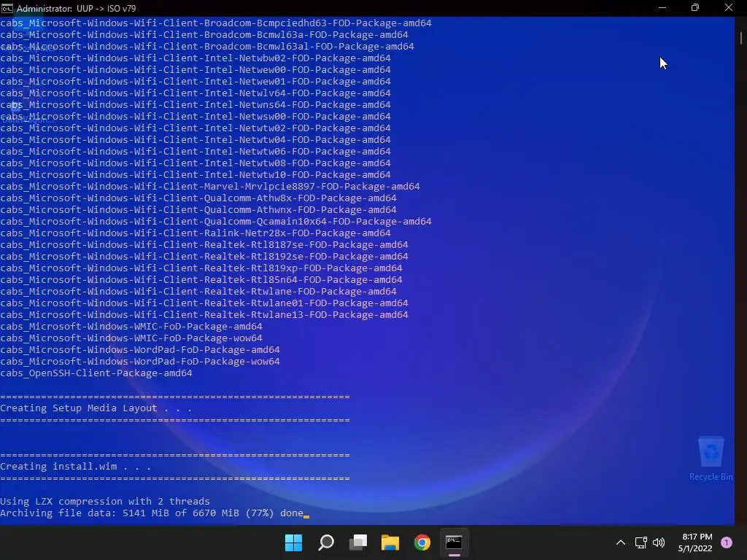747x560 pixels.
Task: Click the 'WMIC-FoD-Package-wow64' line
Action: click(131, 338)
